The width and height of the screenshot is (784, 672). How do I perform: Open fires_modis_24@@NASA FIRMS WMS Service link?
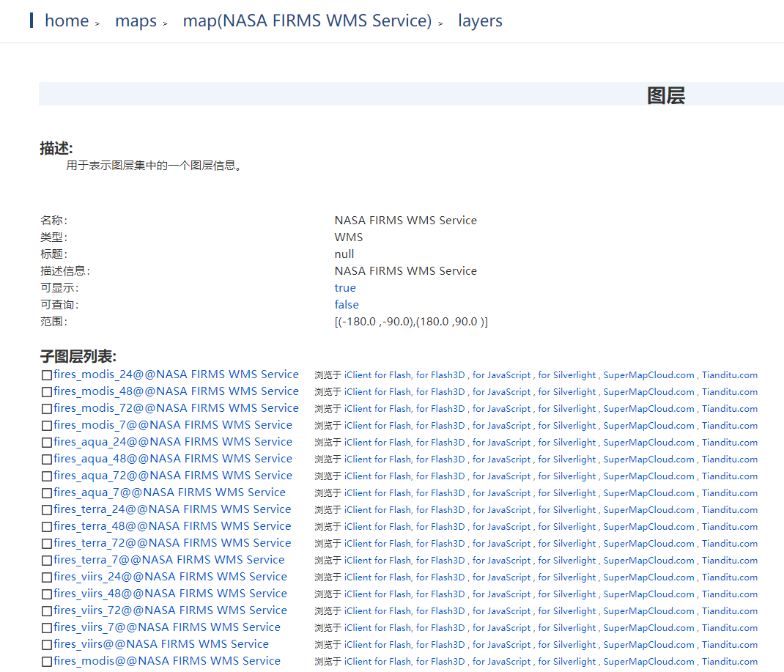click(x=176, y=374)
